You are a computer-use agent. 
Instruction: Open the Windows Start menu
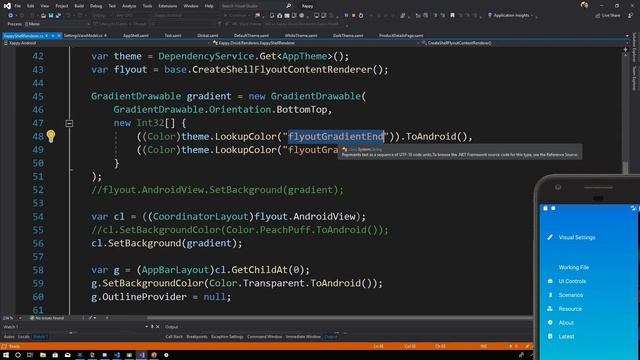(6, 355)
